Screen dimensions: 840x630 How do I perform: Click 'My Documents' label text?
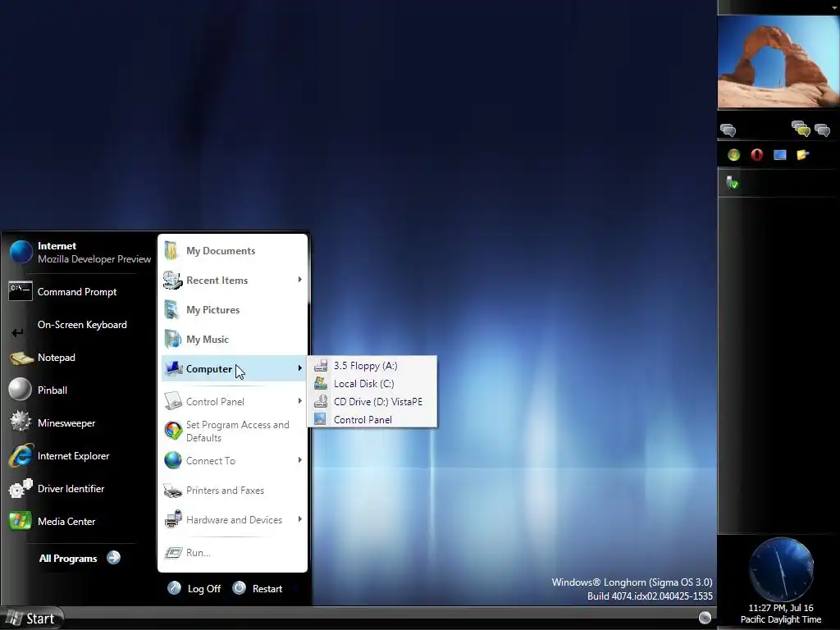(x=221, y=251)
